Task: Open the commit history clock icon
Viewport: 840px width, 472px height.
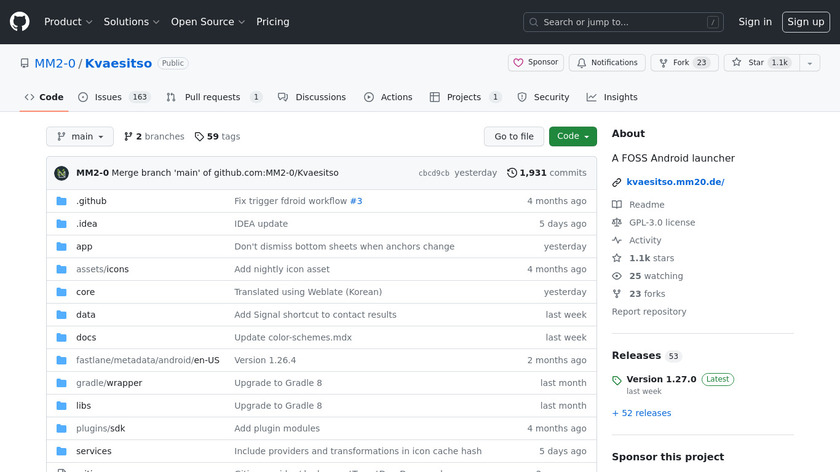Action: pyautogui.click(x=512, y=173)
